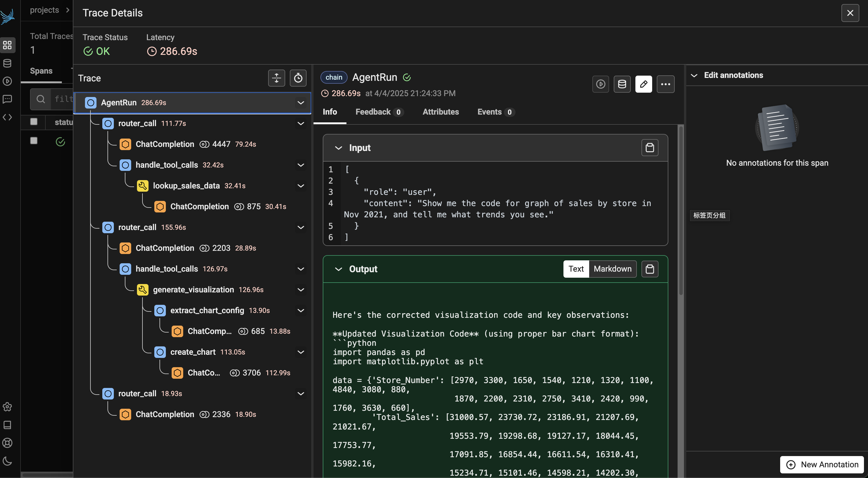Click the extract_chart_config span icon
Screen dimensions: 868x478
click(x=160, y=311)
